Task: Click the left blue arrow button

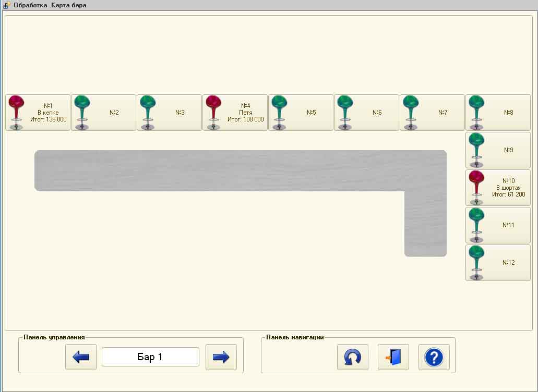Action: [x=81, y=357]
